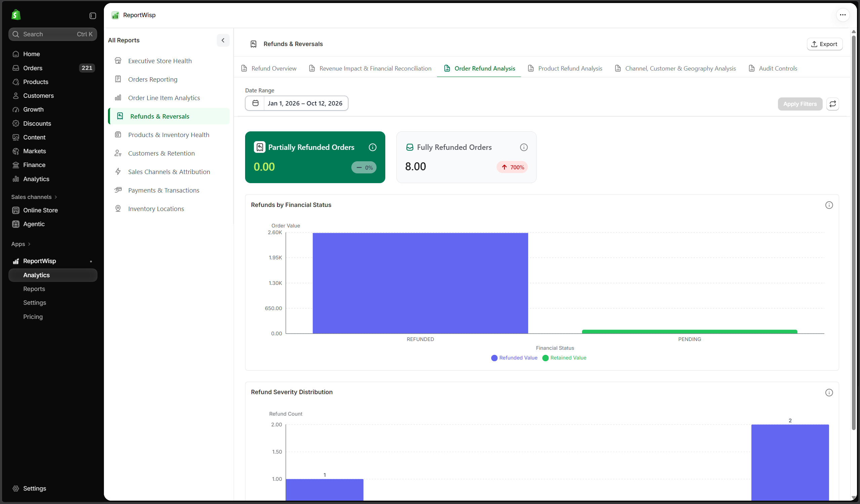860x504 pixels.
Task: Open the three-dot menu for ReportWisp
Action: [843, 15]
